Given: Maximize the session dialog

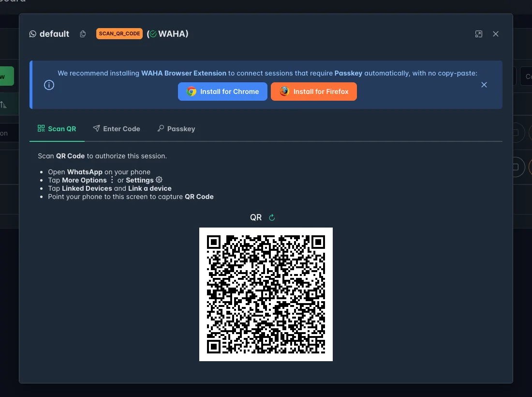Looking at the screenshot, I should [479, 34].
